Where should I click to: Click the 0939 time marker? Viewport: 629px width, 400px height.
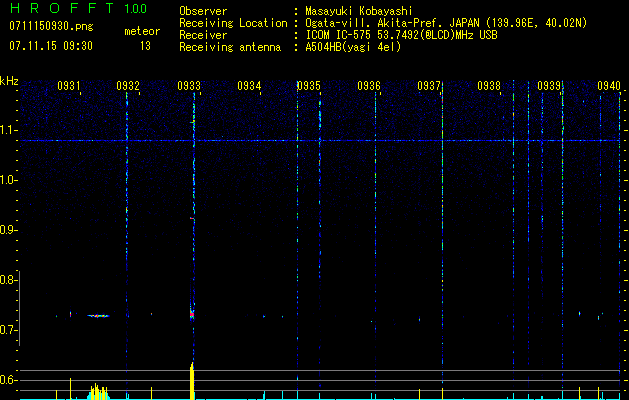click(549, 86)
